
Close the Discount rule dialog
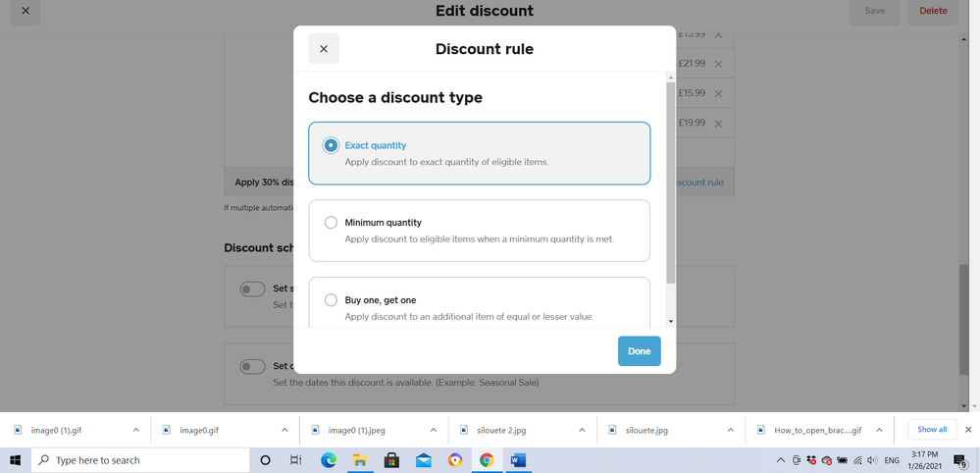pos(324,49)
